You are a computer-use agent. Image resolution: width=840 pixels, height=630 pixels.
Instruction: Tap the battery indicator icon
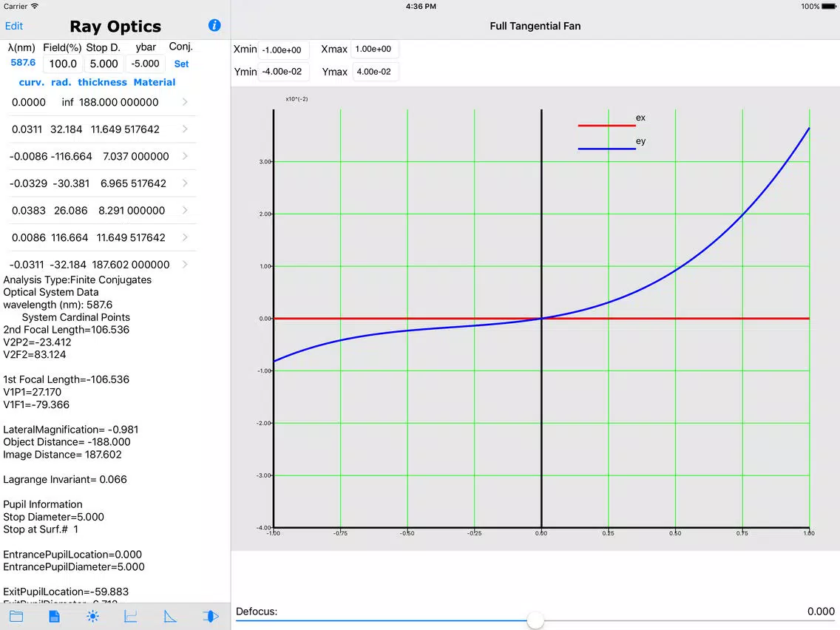pyautogui.click(x=828, y=7)
